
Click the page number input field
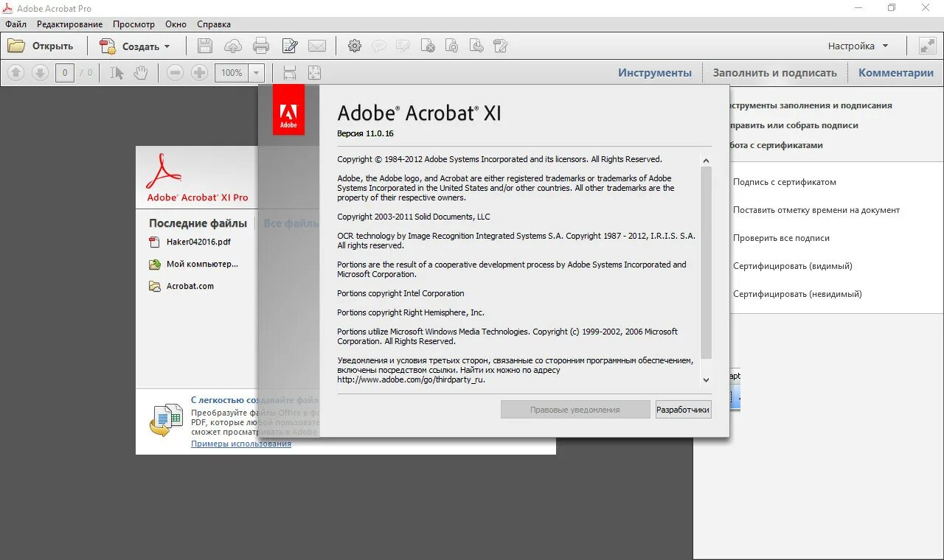pyautogui.click(x=65, y=73)
